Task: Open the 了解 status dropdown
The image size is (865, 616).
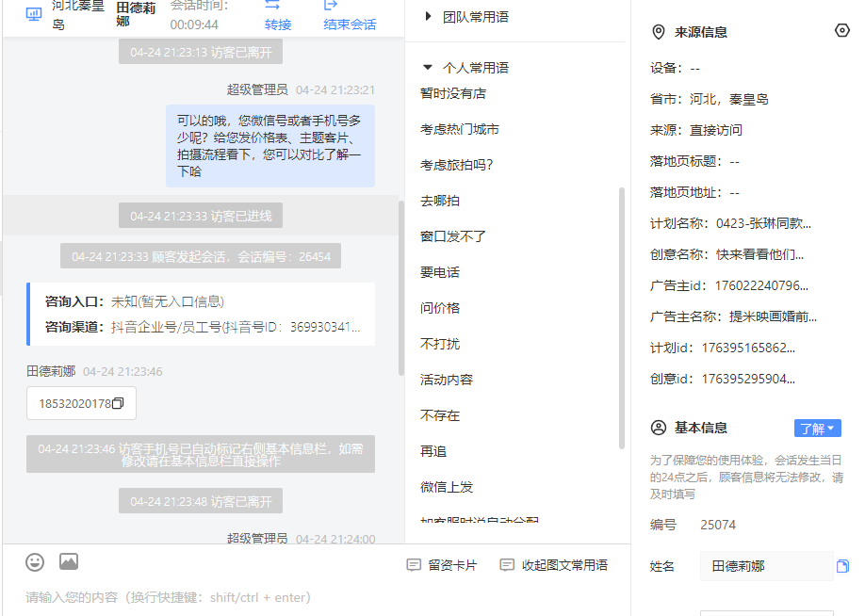Action: (x=818, y=429)
